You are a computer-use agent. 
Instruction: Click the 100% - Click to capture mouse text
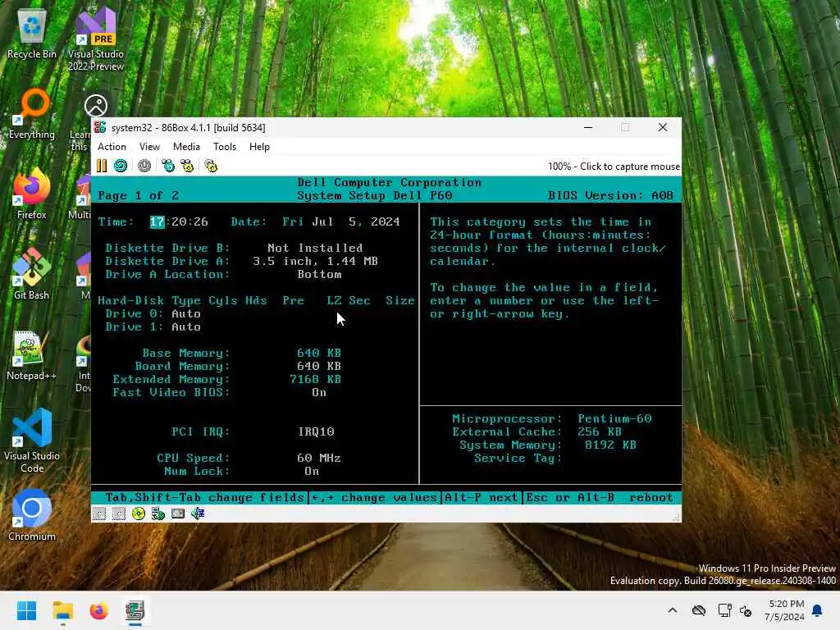click(614, 167)
